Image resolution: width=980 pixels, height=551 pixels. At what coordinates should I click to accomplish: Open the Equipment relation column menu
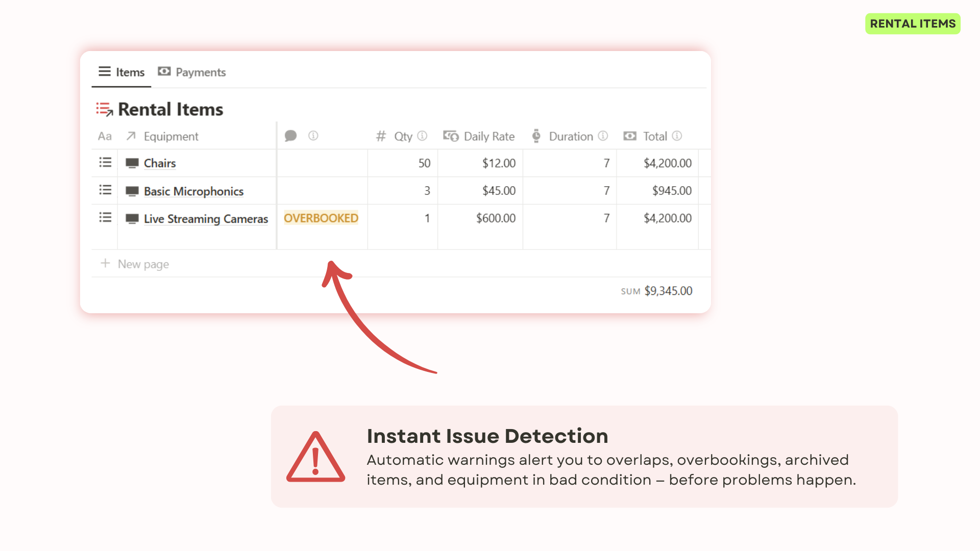(x=171, y=136)
